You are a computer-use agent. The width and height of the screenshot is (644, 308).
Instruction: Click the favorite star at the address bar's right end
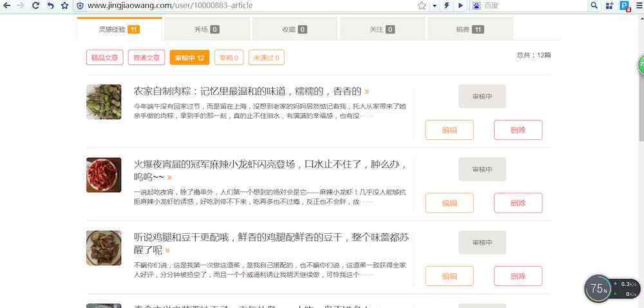(x=422, y=5)
